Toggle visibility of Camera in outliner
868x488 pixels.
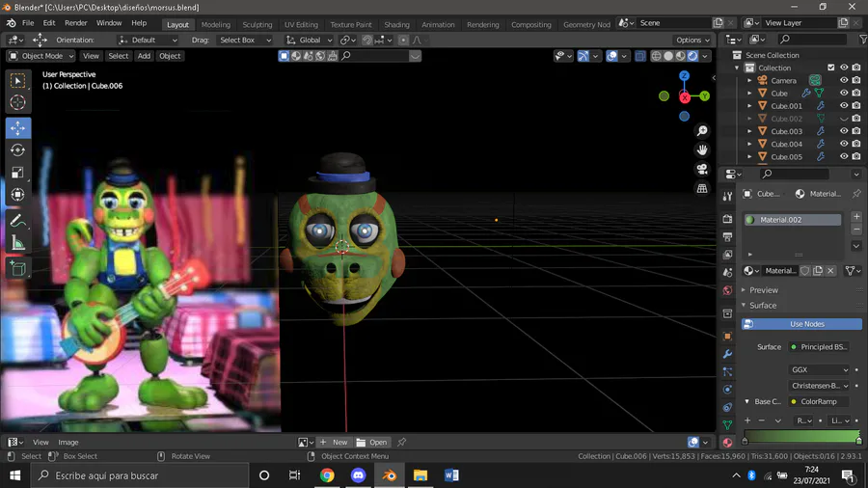844,80
